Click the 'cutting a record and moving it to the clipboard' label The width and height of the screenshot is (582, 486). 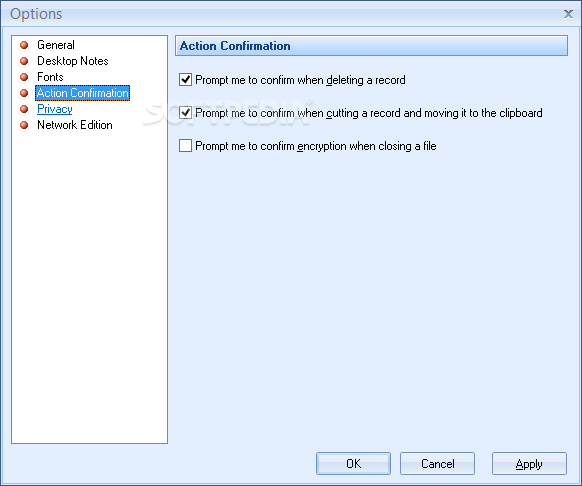pos(434,113)
